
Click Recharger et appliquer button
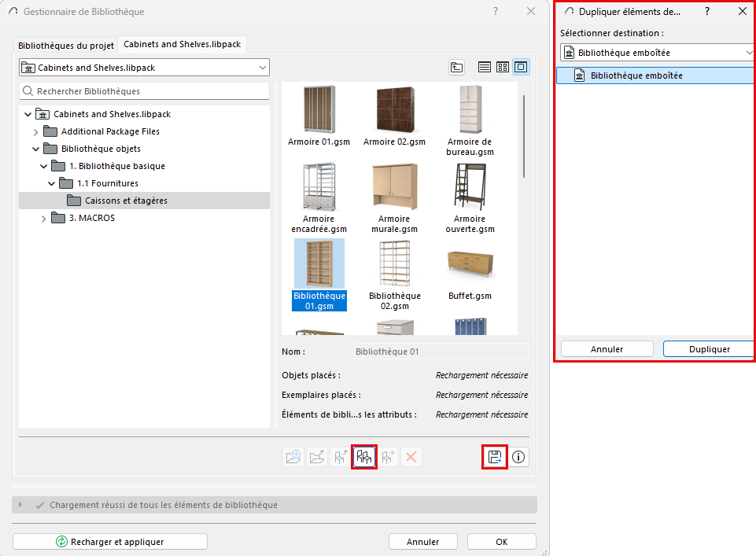110,542
